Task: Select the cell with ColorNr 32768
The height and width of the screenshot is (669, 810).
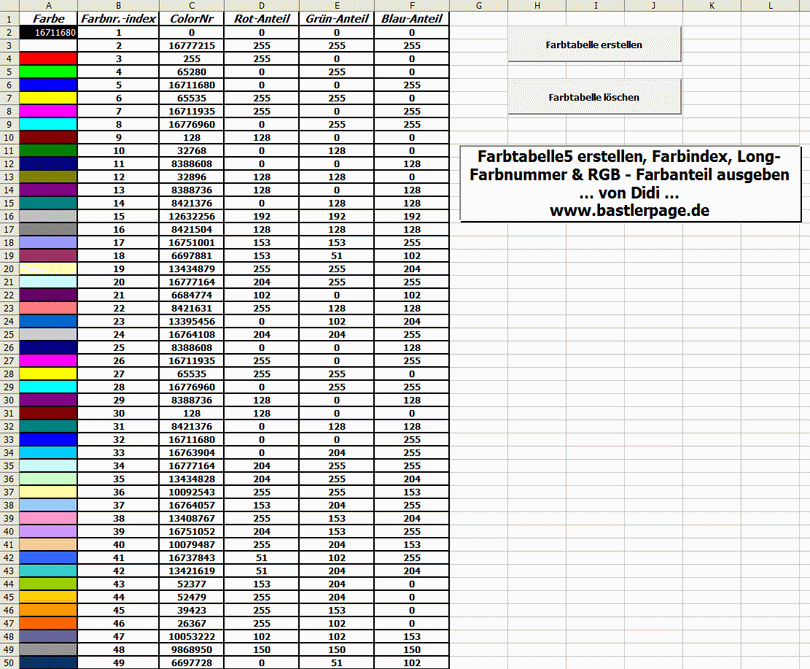Action: tap(192, 150)
